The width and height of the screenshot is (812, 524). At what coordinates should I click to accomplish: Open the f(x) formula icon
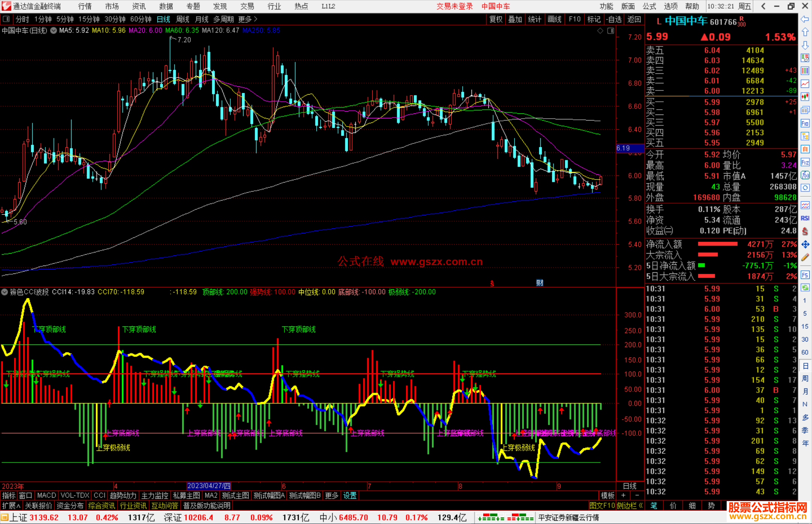pos(805,175)
